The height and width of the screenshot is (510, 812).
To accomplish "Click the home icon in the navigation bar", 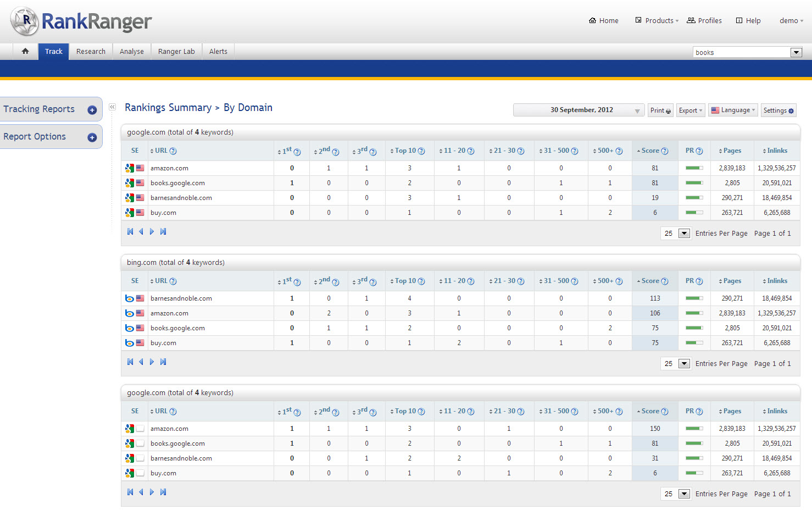I will (x=25, y=51).
